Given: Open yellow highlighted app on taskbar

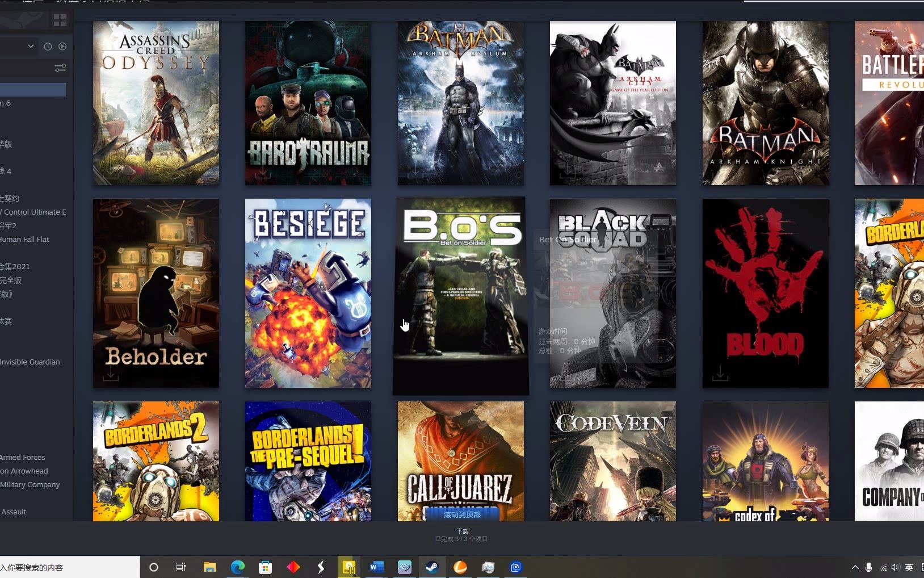Looking at the screenshot, I should [x=348, y=567].
